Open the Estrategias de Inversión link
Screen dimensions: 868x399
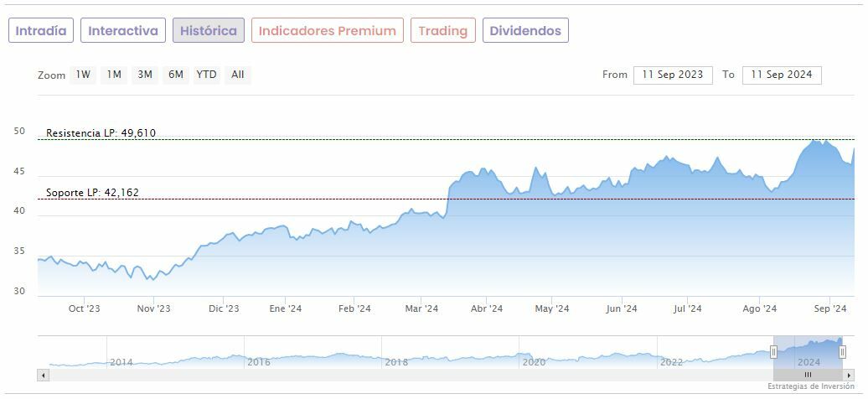[x=810, y=386]
